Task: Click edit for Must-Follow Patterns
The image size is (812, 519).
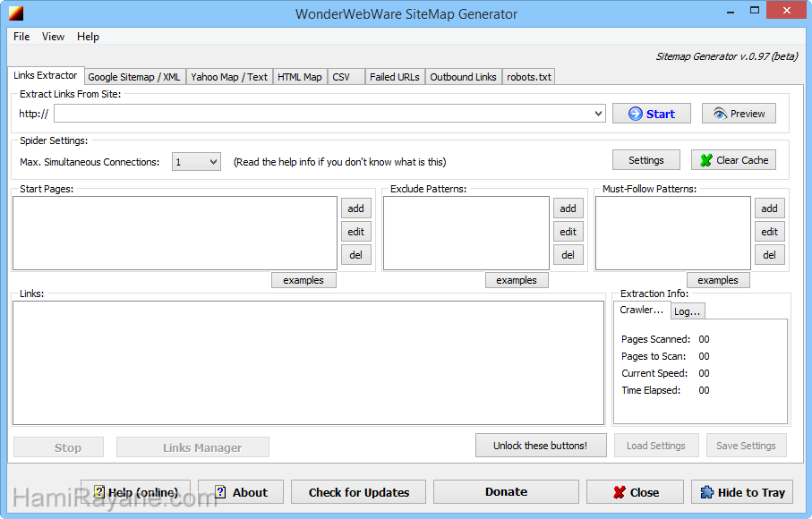Action: [x=770, y=232]
